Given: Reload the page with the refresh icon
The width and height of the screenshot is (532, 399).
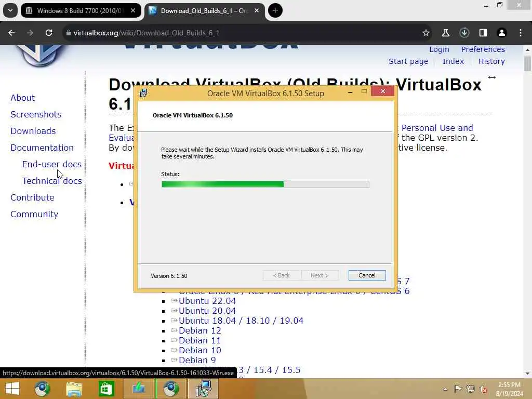Looking at the screenshot, I should [x=49, y=33].
